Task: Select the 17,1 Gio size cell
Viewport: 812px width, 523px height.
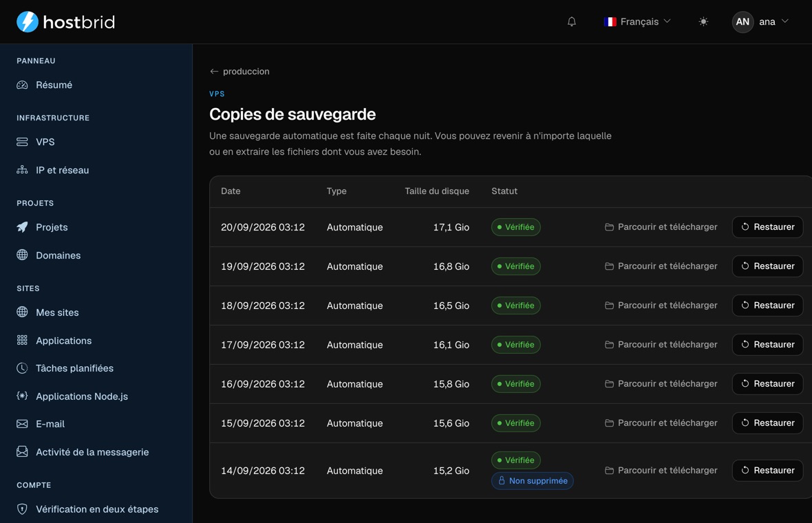Action: 451,227
